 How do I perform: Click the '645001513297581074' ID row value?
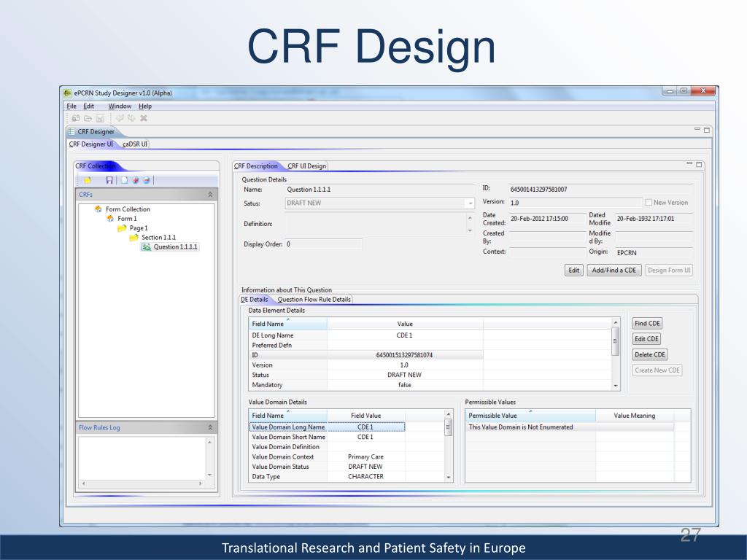click(404, 355)
